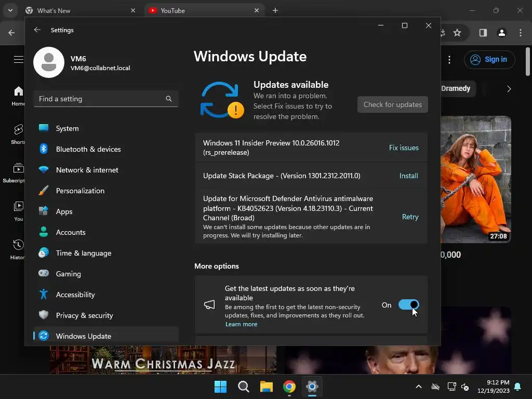The height and width of the screenshot is (399, 532).
Task: Switch to the YouTube Chrome tab
Action: (205, 10)
